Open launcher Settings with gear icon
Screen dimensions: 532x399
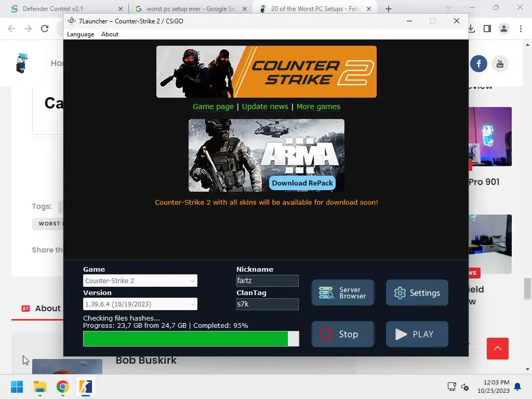[x=417, y=293]
